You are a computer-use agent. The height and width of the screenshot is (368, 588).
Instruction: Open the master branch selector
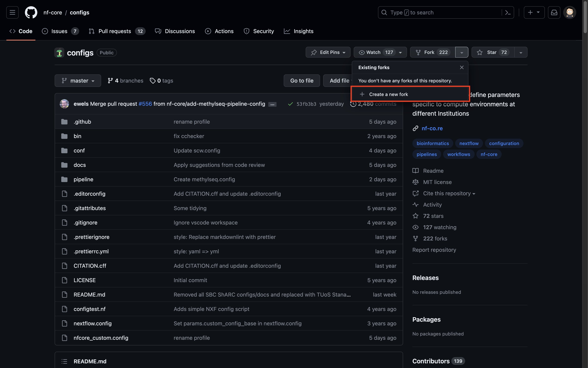coord(78,81)
